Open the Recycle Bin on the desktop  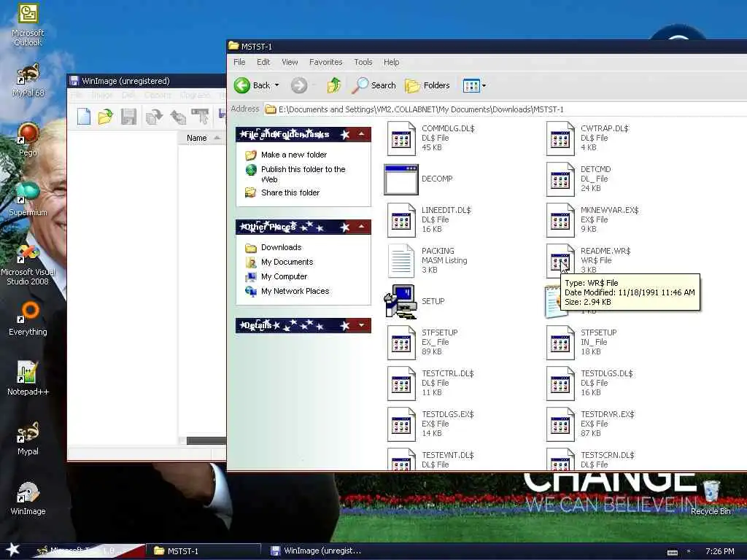click(711, 497)
